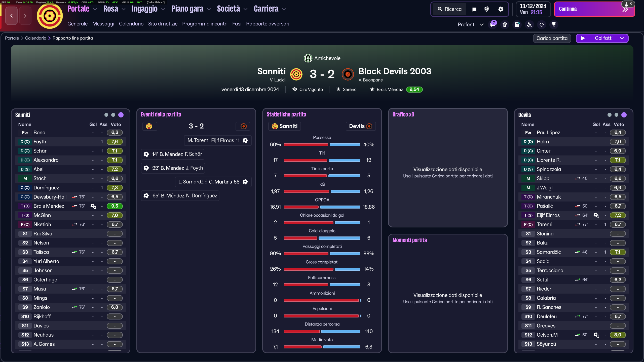The image size is (644, 362).
Task: Expand the Rosa menu chevron
Action: [124, 9]
